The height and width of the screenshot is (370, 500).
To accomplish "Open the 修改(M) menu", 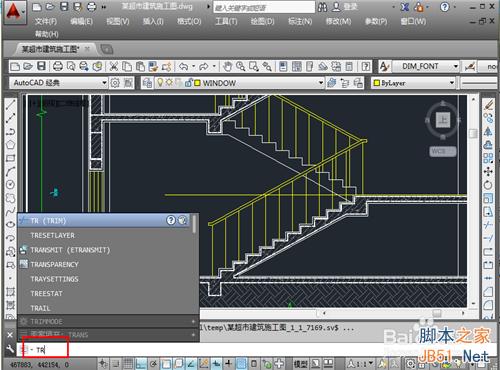I will (x=338, y=22).
